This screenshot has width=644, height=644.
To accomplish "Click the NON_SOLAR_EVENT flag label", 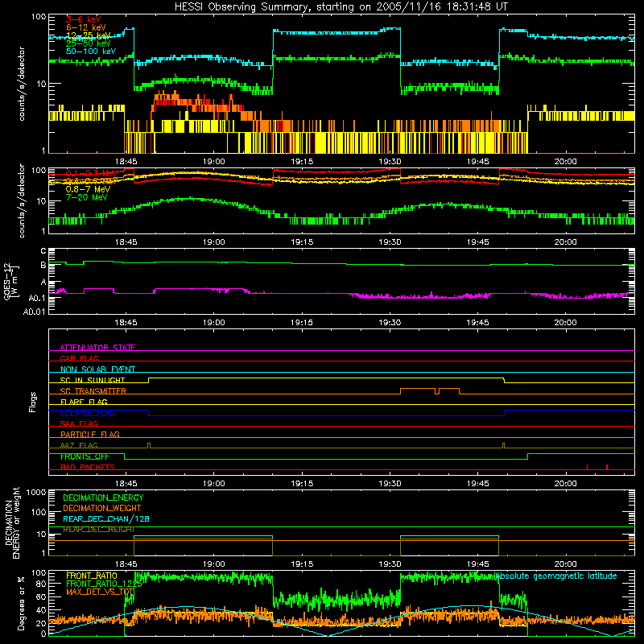I will click(x=97, y=369).
